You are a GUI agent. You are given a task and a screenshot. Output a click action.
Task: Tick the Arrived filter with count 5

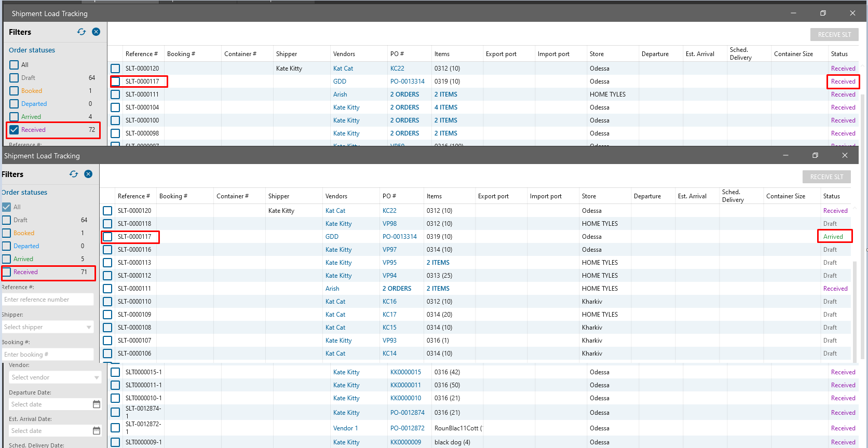pyautogui.click(x=6, y=259)
